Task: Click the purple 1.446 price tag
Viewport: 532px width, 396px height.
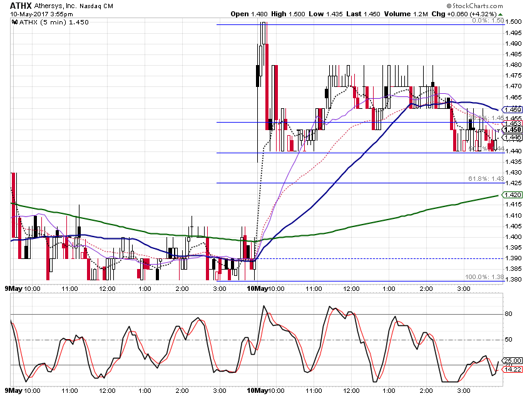Action: [x=513, y=137]
